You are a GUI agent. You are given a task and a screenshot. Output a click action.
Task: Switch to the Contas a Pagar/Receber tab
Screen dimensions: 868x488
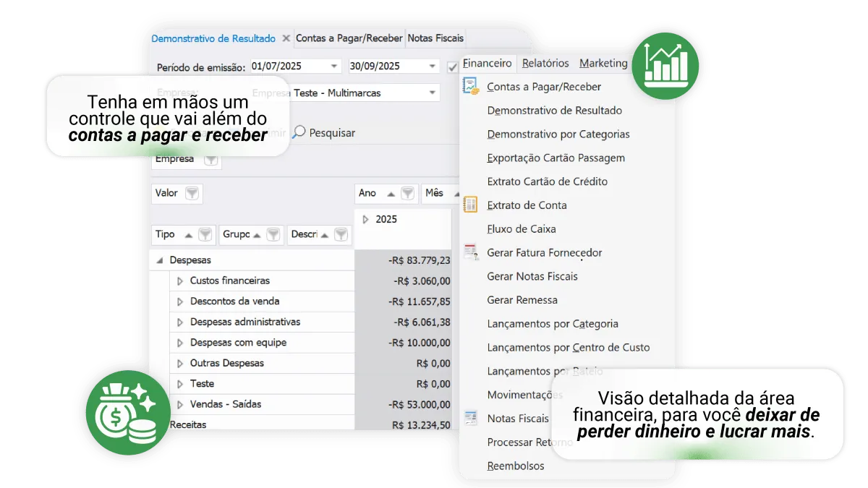[349, 38]
